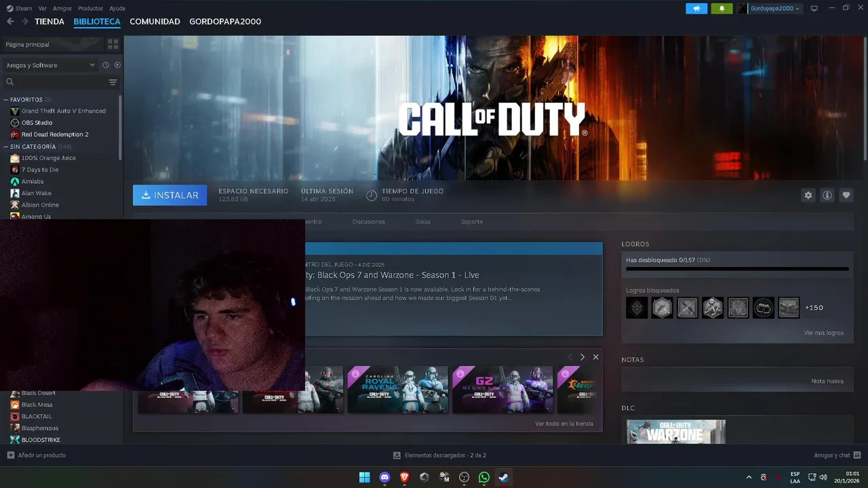Go to the TIENDA section
Image resolution: width=868 pixels, height=488 pixels.
tap(50, 22)
